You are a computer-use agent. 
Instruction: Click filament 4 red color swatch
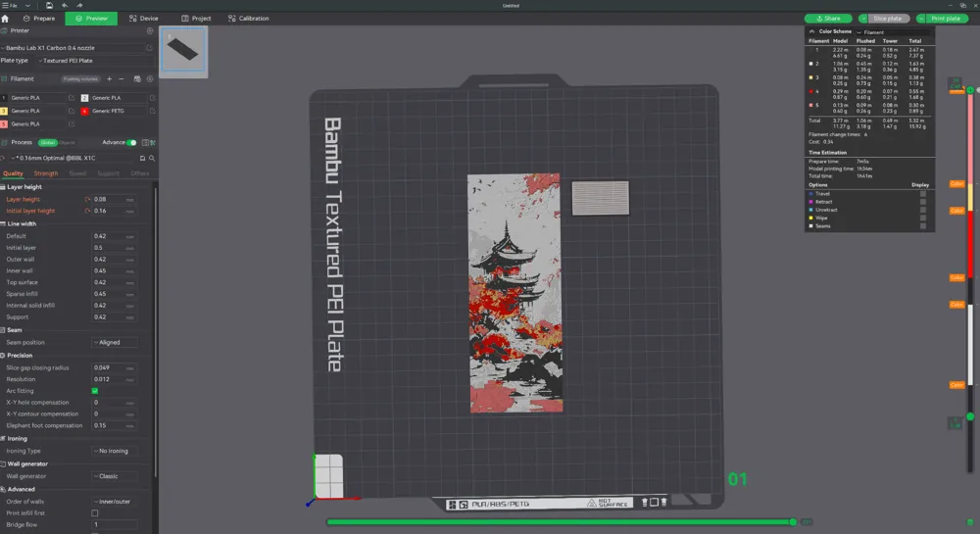click(84, 112)
